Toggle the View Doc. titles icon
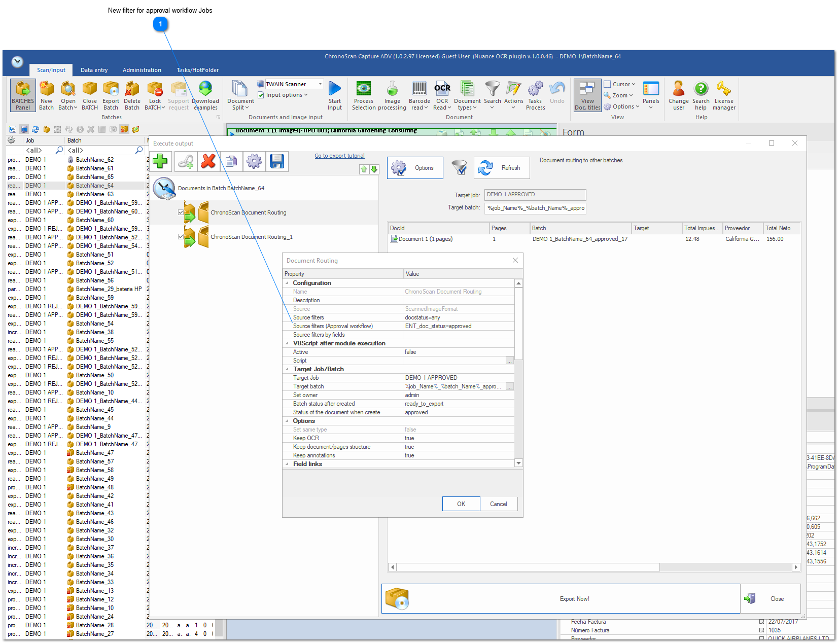The image size is (839, 644). coord(587,95)
